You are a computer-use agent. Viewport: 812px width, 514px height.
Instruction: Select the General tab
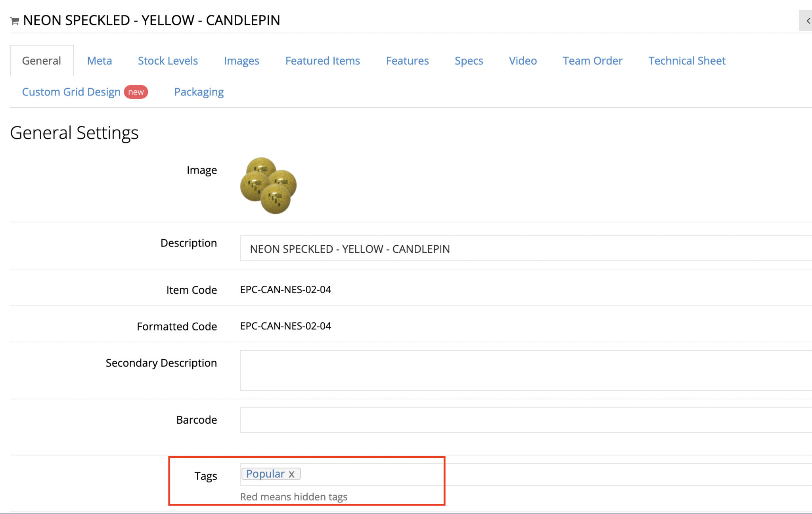pyautogui.click(x=41, y=60)
